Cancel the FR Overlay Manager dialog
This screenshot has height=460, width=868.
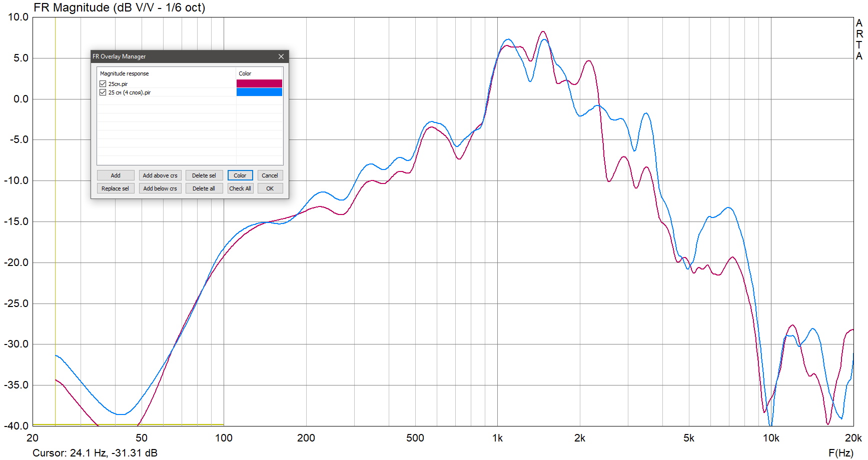(270, 175)
